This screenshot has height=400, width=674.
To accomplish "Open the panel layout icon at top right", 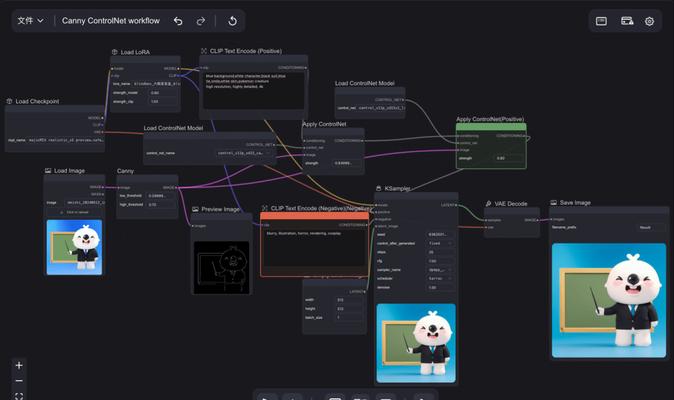I will 601,21.
